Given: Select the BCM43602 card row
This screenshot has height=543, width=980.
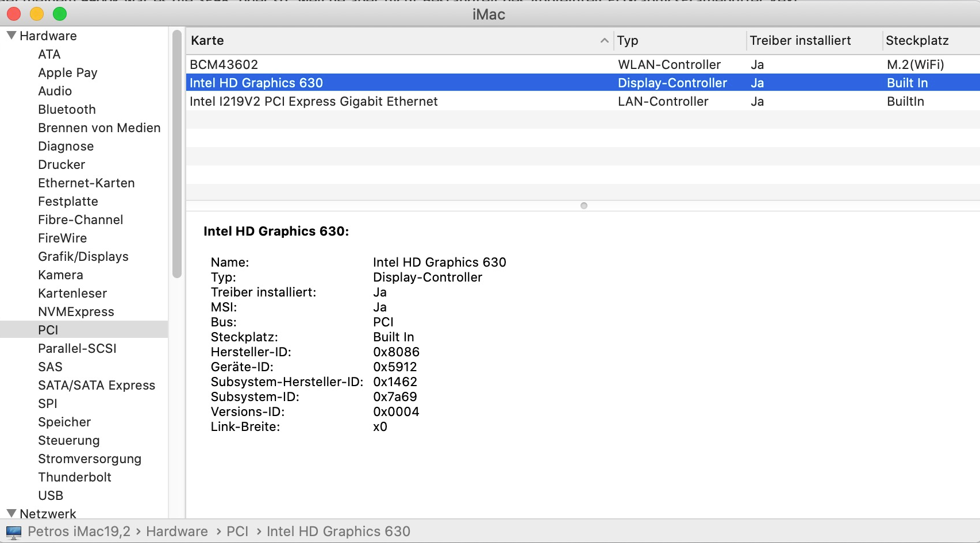Looking at the screenshot, I should tap(224, 64).
